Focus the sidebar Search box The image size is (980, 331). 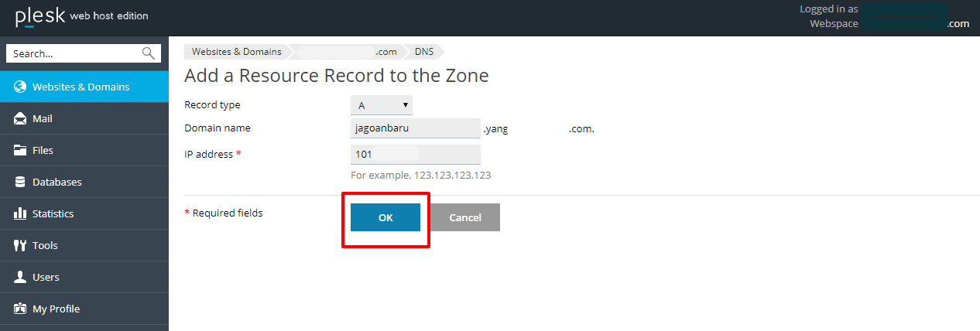(74, 53)
